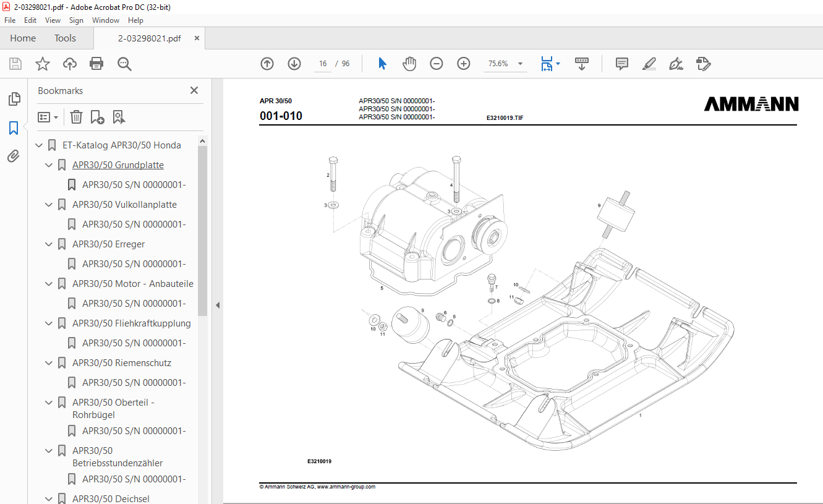Open the bookmarks options dropdown menu
This screenshot has width=823, height=504.
pyautogui.click(x=48, y=117)
